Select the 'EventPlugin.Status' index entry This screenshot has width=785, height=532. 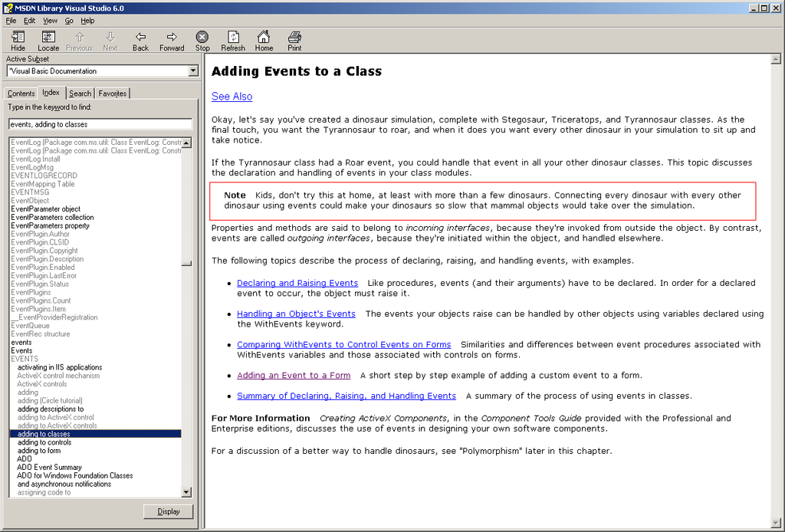tap(40, 284)
